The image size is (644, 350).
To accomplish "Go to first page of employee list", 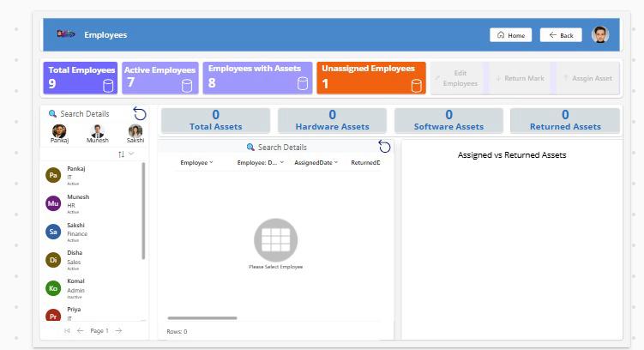I will tap(67, 330).
